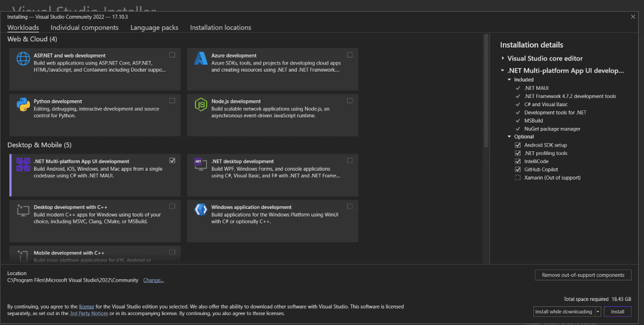Uncheck .NET Multi-platform App UI development
644x325 pixels.
coord(172,161)
